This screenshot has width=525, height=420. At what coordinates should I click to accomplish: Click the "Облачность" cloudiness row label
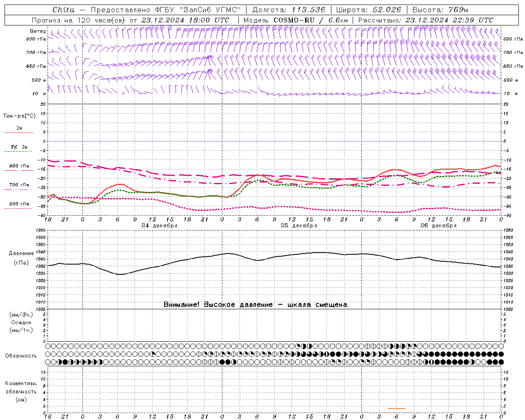point(21,356)
